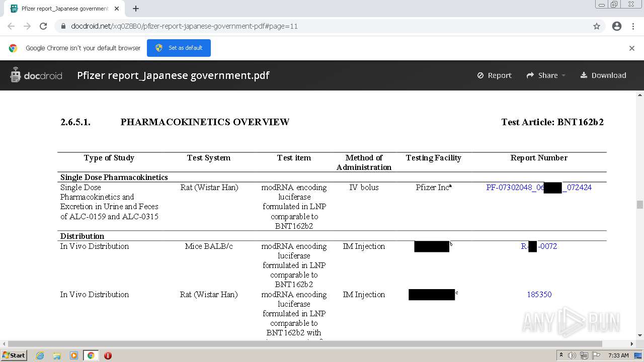This screenshot has width=644, height=362.
Task: Click the red stop icon in taskbar
Action: pyautogui.click(x=108, y=355)
